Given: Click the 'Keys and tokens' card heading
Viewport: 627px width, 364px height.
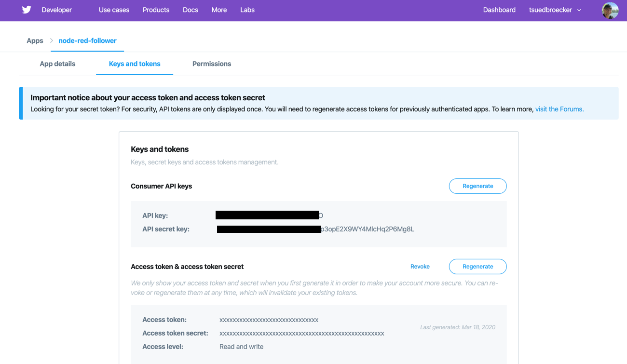Looking at the screenshot, I should (x=160, y=149).
